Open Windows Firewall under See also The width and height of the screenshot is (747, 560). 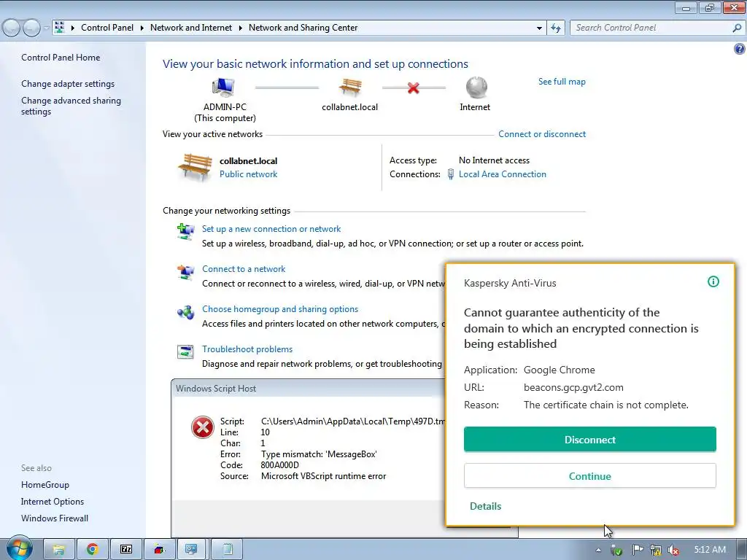[55, 518]
